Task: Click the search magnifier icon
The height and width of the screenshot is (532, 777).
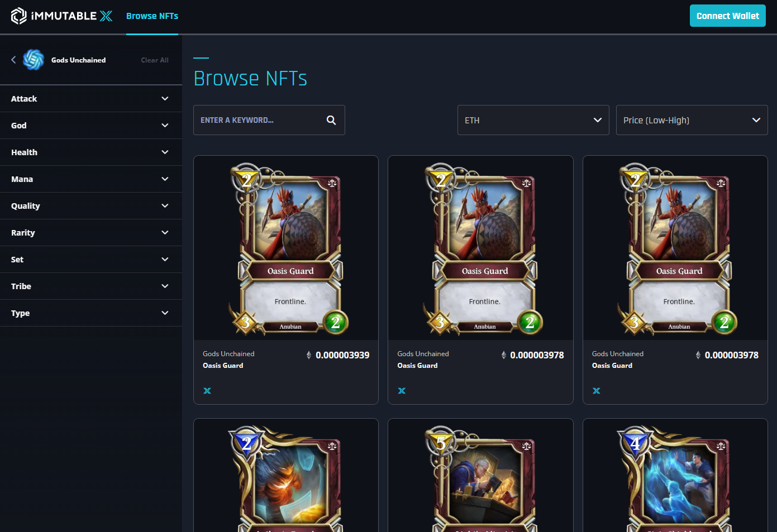Action: click(331, 120)
